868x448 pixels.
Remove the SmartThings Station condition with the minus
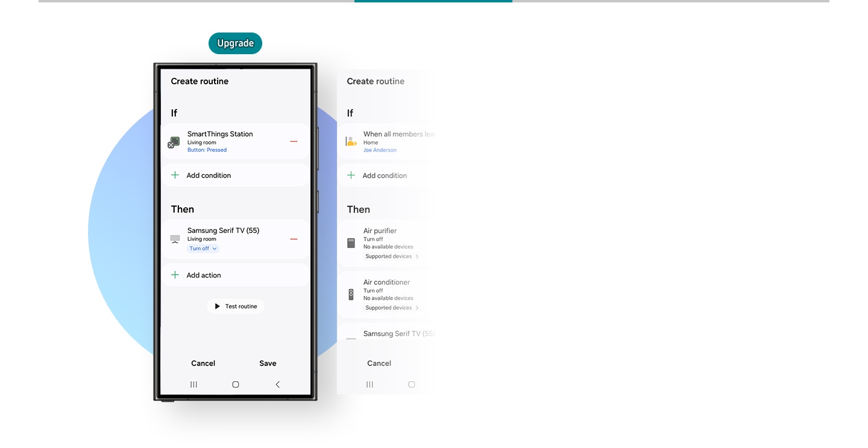(x=294, y=141)
